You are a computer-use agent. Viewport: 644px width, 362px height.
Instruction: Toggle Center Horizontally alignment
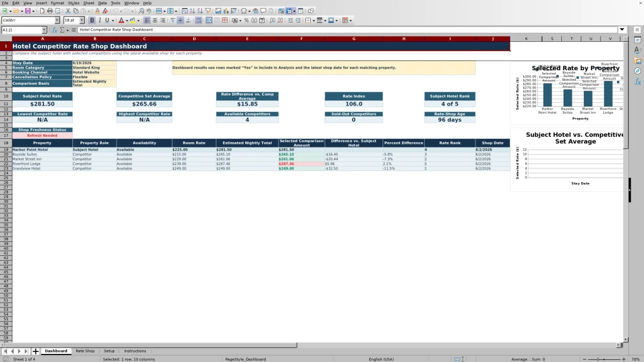tap(155, 20)
